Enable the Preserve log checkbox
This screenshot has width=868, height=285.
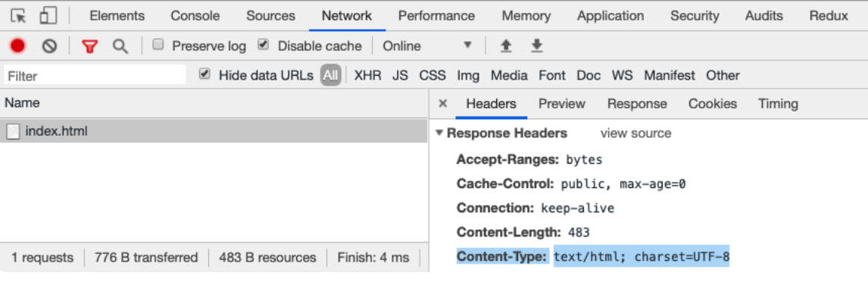pyautogui.click(x=158, y=45)
